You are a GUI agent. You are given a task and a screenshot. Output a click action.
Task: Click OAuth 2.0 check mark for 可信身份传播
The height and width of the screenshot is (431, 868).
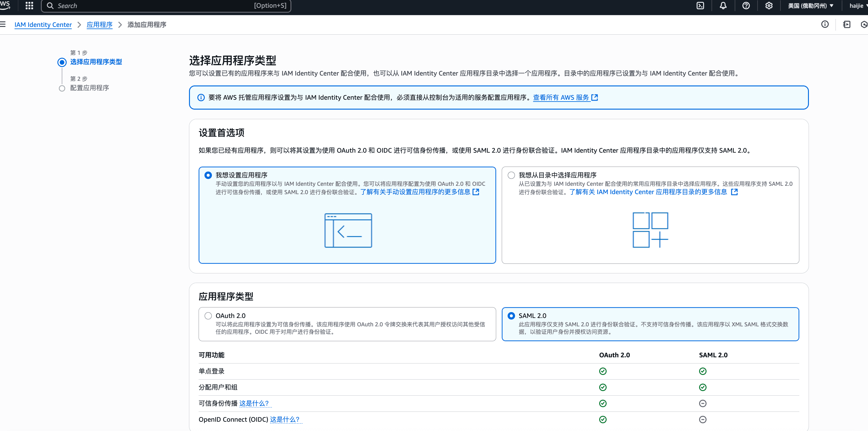pos(603,403)
